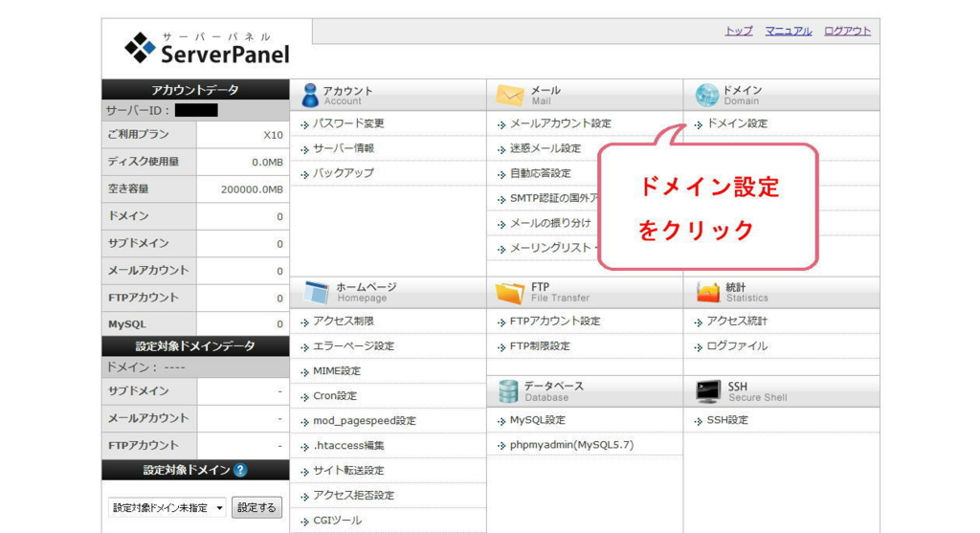The width and height of the screenshot is (980, 533).
Task: Open mod_pagespeed設定
Action: coord(364,421)
